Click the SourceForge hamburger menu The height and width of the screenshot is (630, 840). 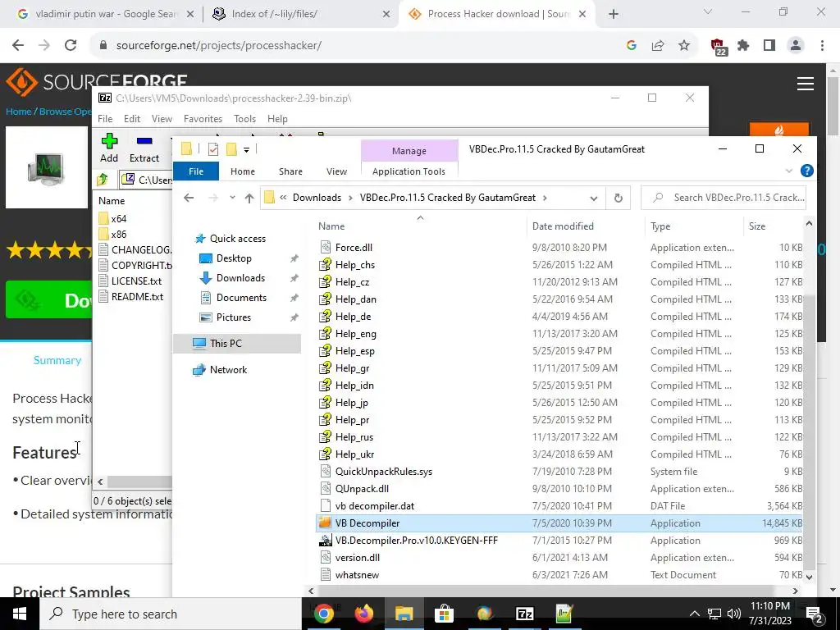point(806,84)
